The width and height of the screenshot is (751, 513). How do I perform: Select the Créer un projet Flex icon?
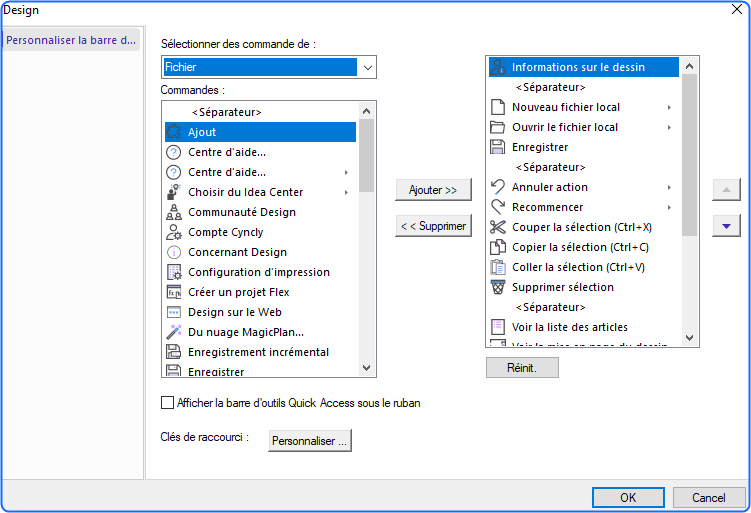pyautogui.click(x=173, y=292)
